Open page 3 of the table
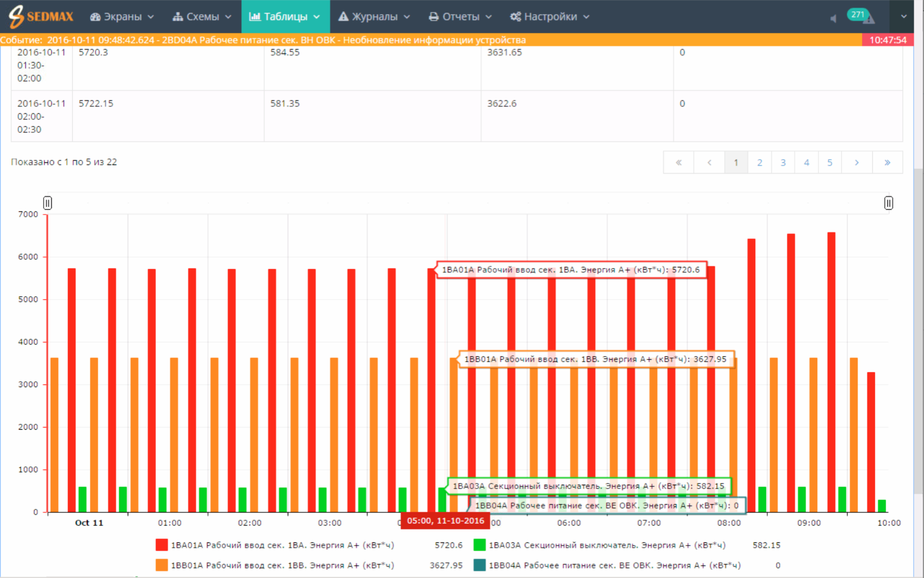The image size is (924, 578). coord(783,162)
